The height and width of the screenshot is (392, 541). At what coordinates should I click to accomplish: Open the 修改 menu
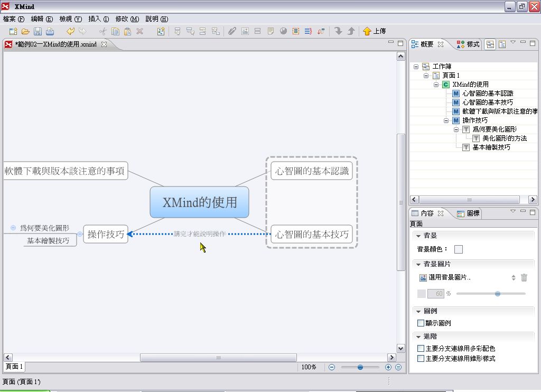click(x=127, y=19)
